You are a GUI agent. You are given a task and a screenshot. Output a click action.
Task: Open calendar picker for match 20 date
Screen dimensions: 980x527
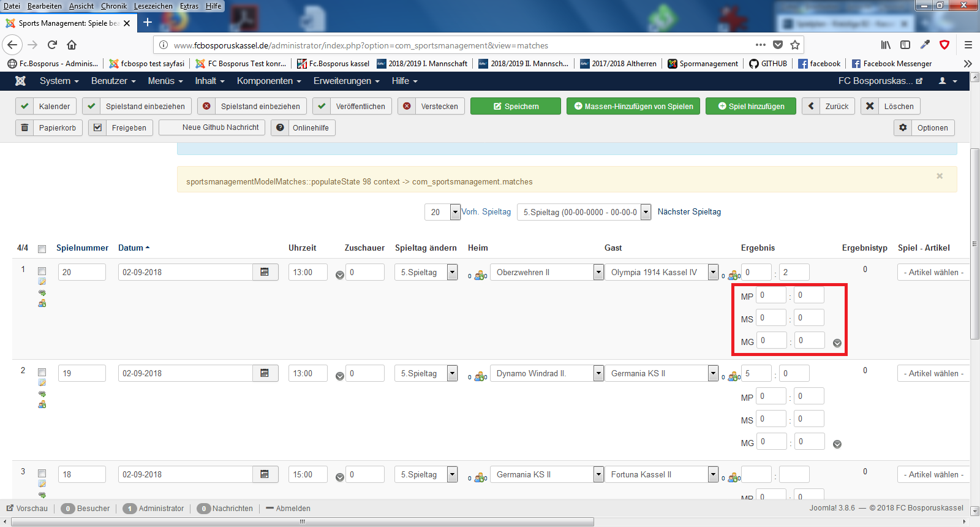(x=265, y=272)
